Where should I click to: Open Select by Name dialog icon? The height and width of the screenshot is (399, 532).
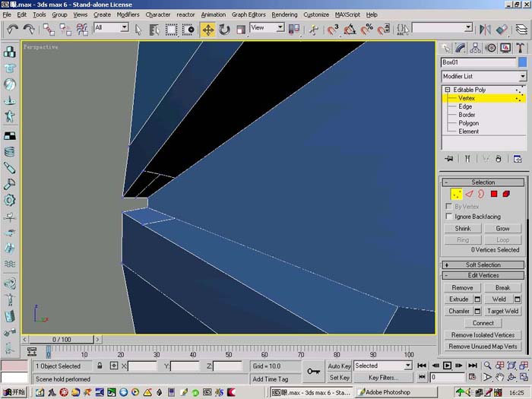(154, 30)
